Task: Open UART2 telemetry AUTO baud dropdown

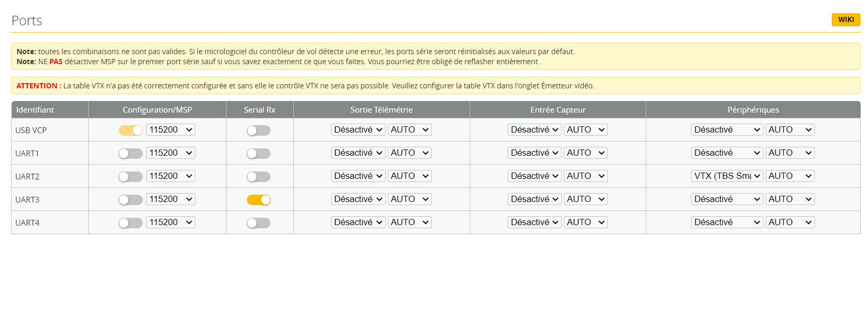Action: click(409, 176)
